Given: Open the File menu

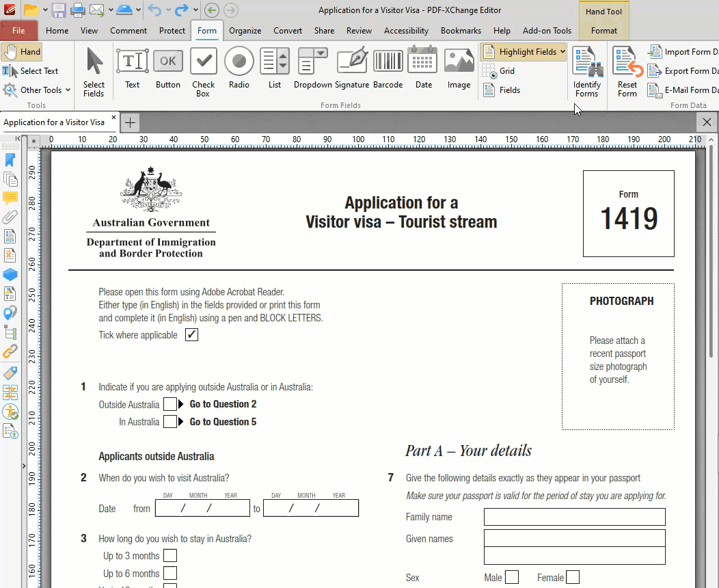Looking at the screenshot, I should [18, 31].
